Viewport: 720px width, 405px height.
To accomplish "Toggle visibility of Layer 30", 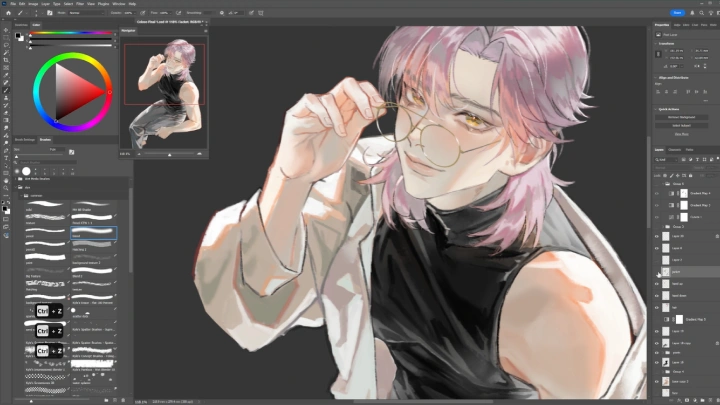I will (x=657, y=236).
